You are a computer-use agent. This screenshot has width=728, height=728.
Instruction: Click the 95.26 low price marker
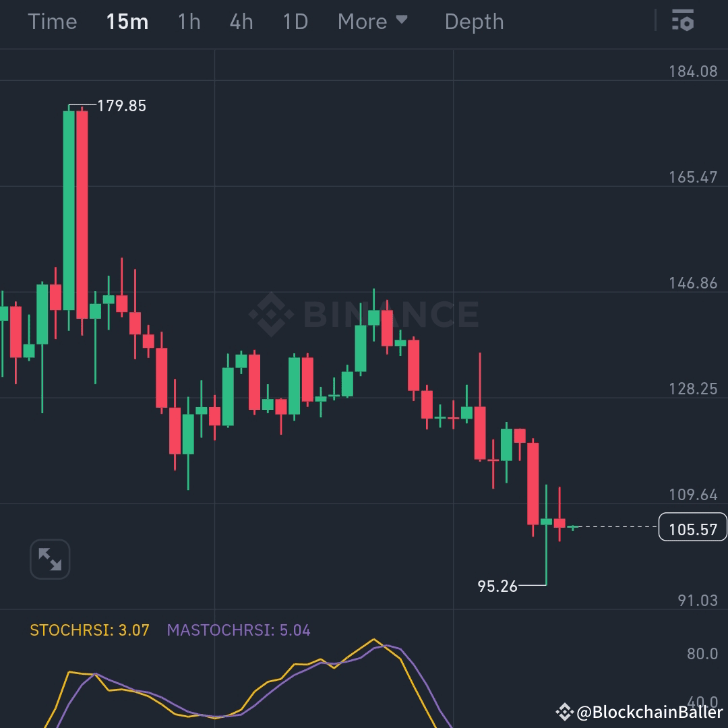(x=497, y=586)
